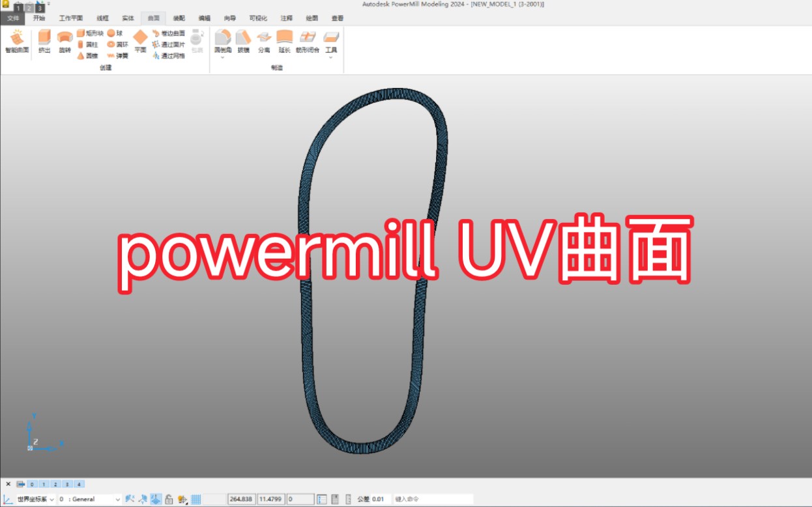Expand the 工具 dropdown arrow
Viewport: 812px width, 507px height.
331,57
